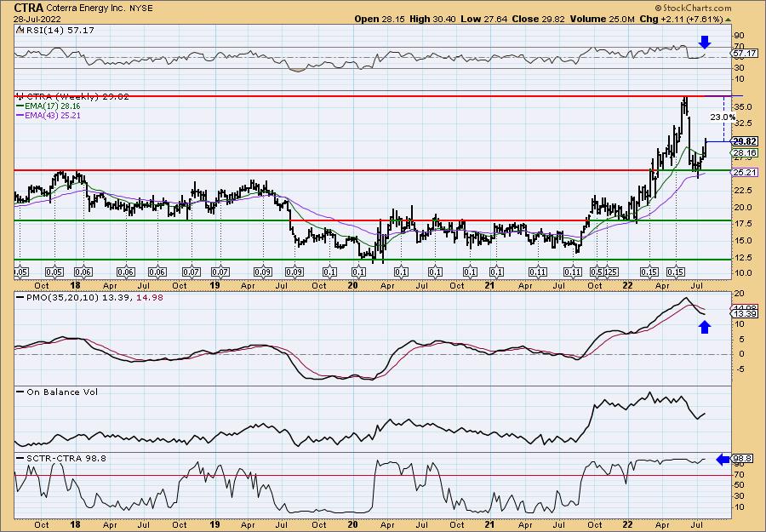Click the 57.17 RSI axis value tag
The image size is (766, 532).
pyautogui.click(x=746, y=54)
